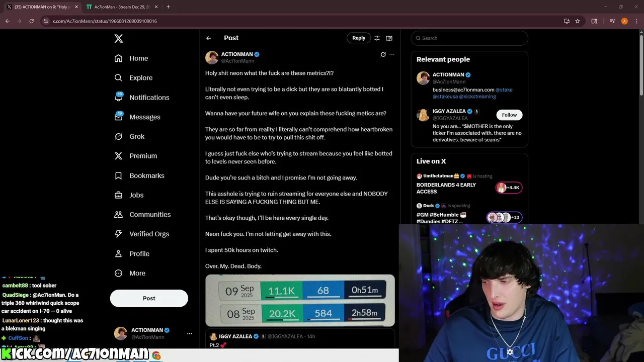Click the Jobs briefcase icon

click(x=118, y=195)
